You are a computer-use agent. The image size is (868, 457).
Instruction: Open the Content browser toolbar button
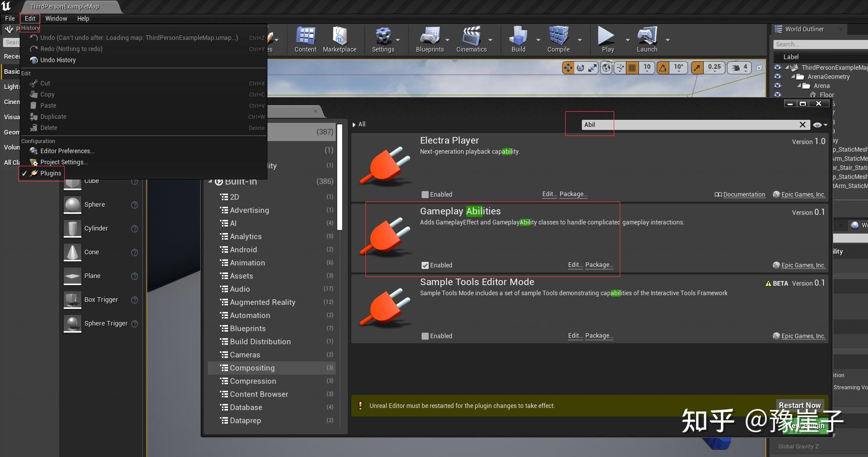(305, 39)
